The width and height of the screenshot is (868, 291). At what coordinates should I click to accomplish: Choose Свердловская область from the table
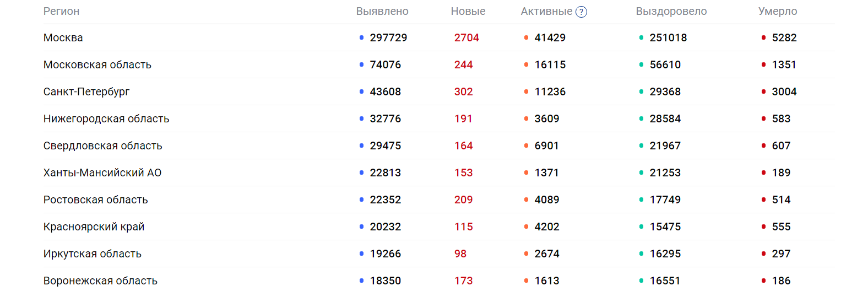tap(103, 146)
